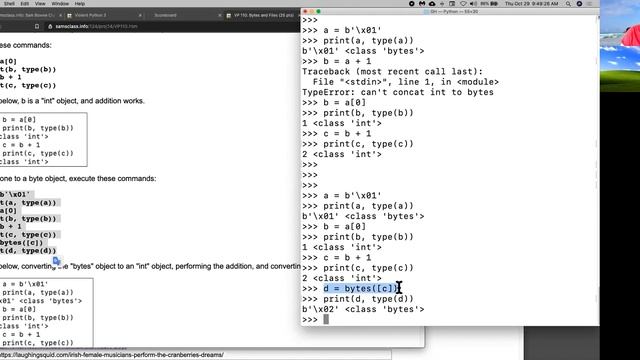
Task: Click the b'\x02' class bytes output line
Action: 363,309
